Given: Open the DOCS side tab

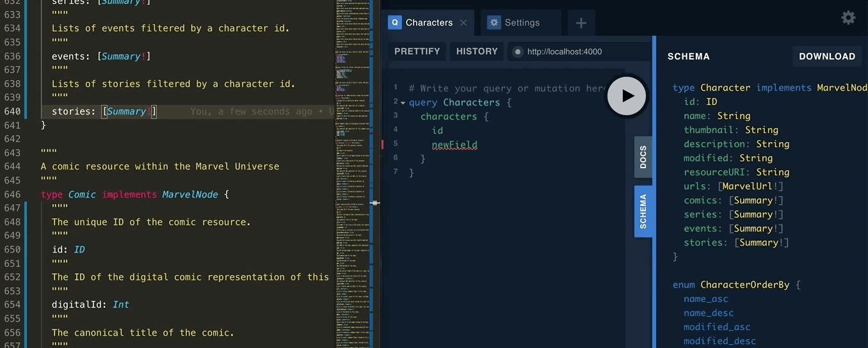Looking at the screenshot, I should [643, 157].
